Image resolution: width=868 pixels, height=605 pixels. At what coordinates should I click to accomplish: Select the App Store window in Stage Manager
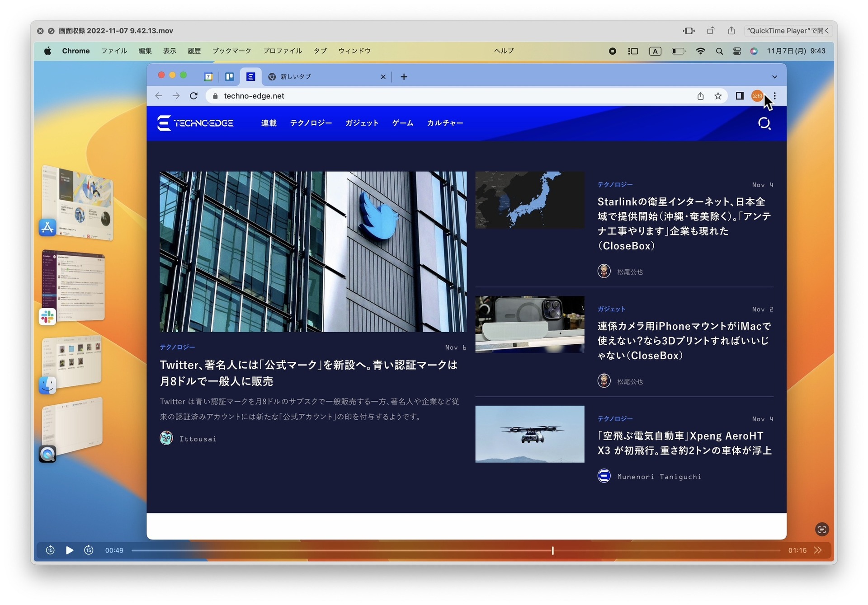click(77, 202)
